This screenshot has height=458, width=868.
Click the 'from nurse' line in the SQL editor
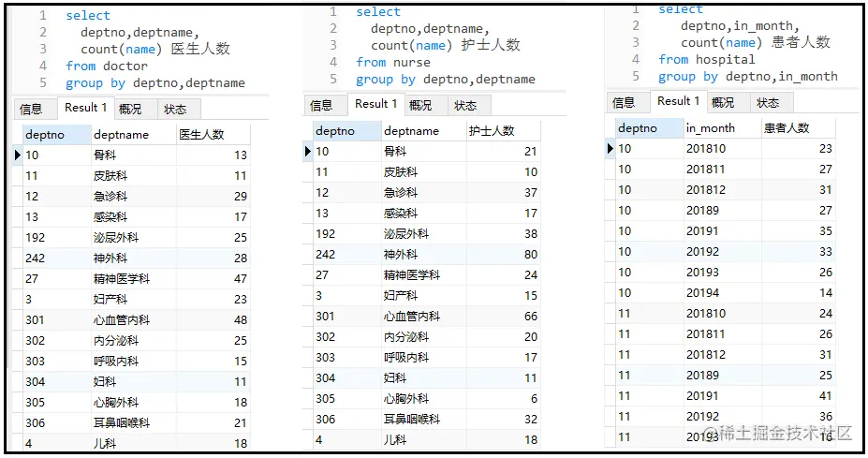393,63
